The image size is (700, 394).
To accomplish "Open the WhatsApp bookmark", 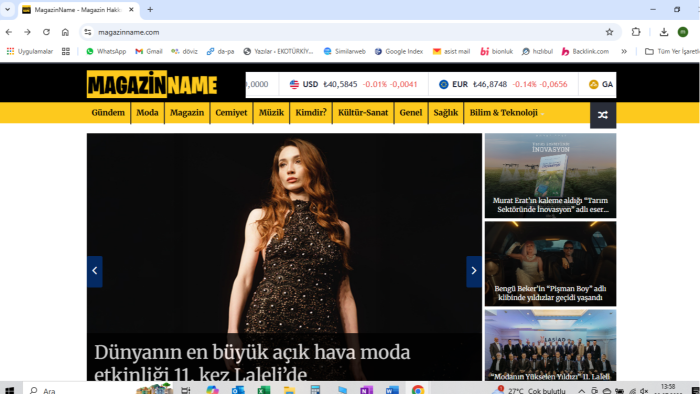I will click(x=106, y=51).
